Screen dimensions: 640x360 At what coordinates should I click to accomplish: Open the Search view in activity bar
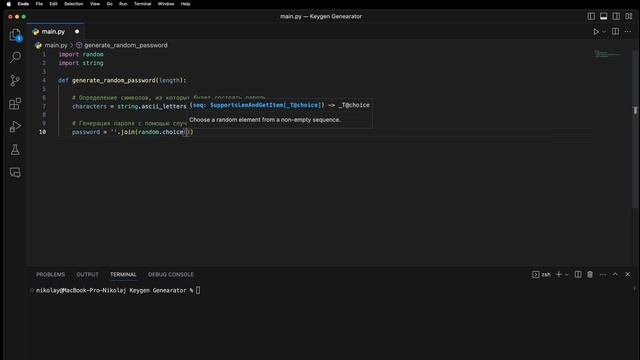pyautogui.click(x=15, y=57)
